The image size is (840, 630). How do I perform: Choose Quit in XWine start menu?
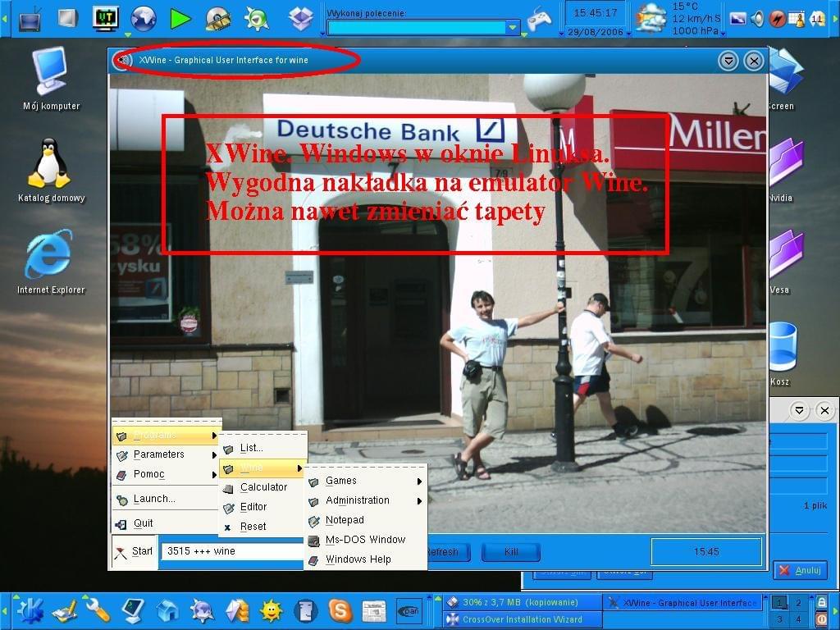pos(167,523)
